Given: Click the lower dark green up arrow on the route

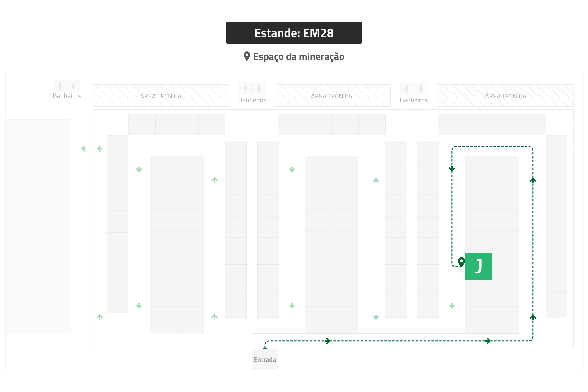Looking at the screenshot, I should [533, 317].
